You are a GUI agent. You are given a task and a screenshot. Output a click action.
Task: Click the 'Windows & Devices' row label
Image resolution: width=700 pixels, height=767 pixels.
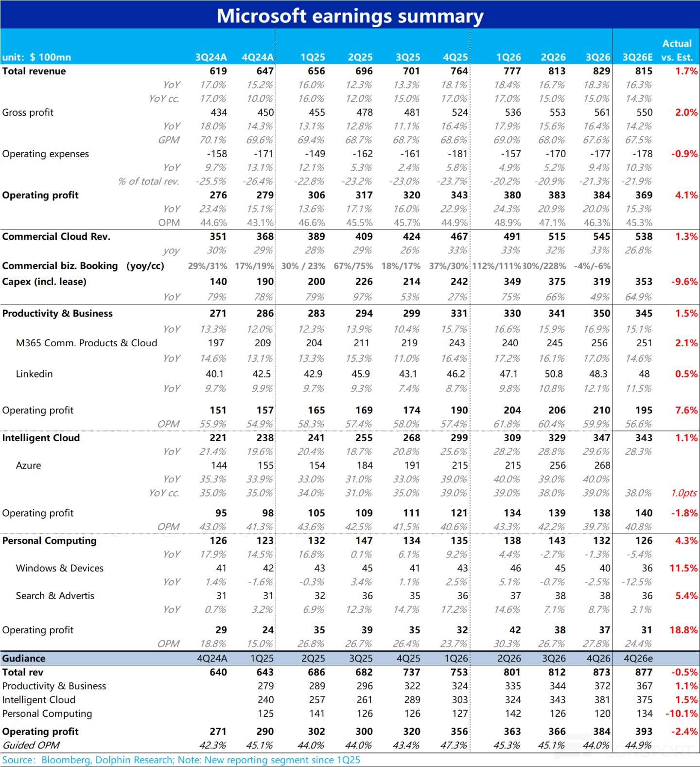pos(60,568)
